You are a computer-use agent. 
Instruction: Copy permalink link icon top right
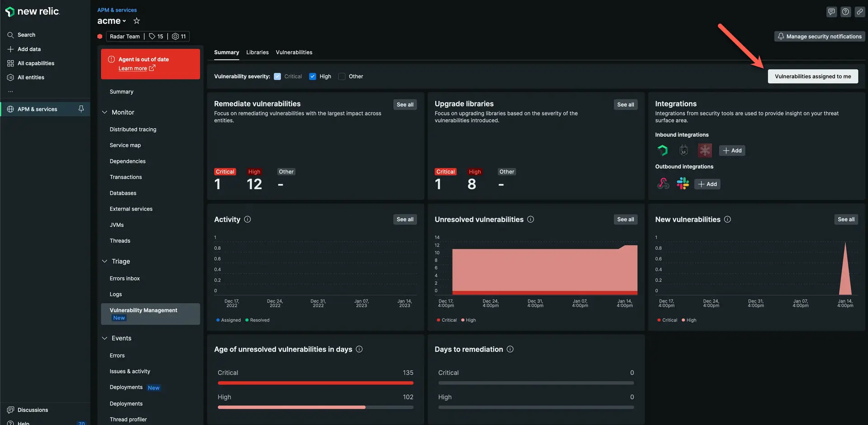tap(859, 12)
